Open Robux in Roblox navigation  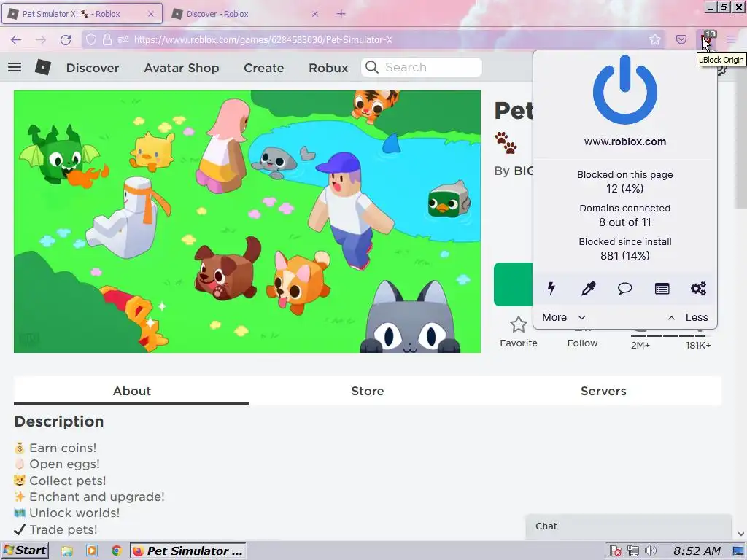(x=328, y=68)
